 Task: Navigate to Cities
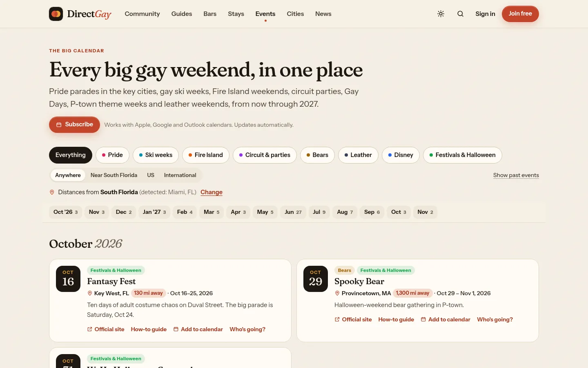click(x=295, y=14)
